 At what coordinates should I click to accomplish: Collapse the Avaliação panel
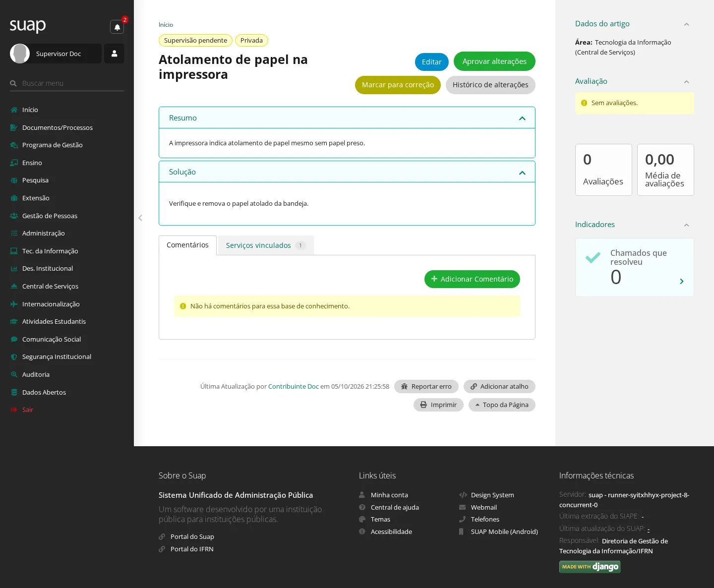click(x=686, y=82)
